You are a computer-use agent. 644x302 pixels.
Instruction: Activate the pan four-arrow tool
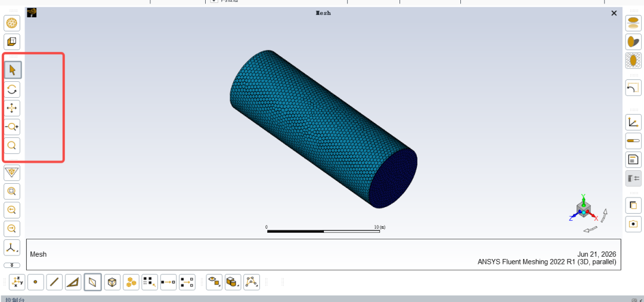pos(12,108)
